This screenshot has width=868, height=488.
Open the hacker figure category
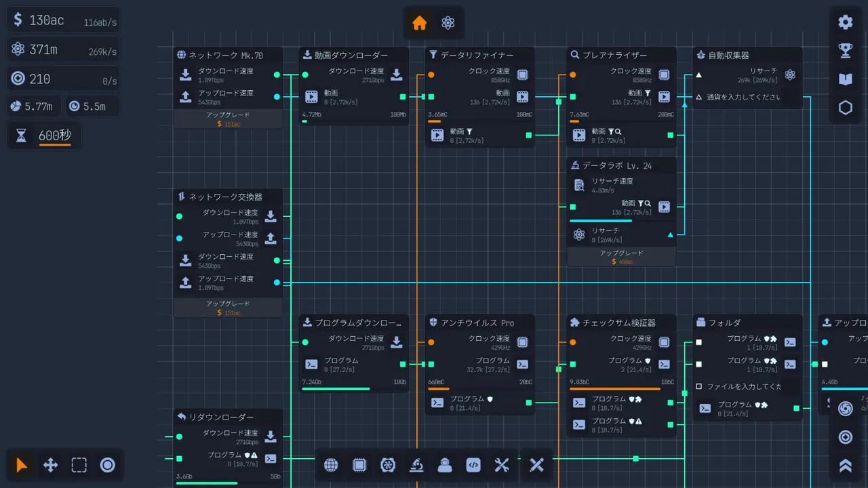tap(445, 465)
